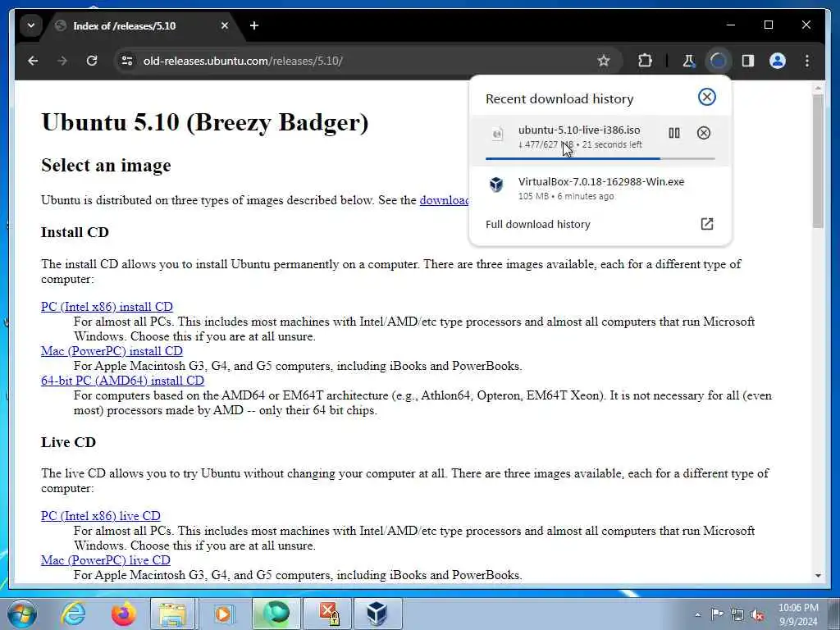Image resolution: width=840 pixels, height=630 pixels.
Task: Open the tab search dropdown arrow
Action: click(31, 25)
